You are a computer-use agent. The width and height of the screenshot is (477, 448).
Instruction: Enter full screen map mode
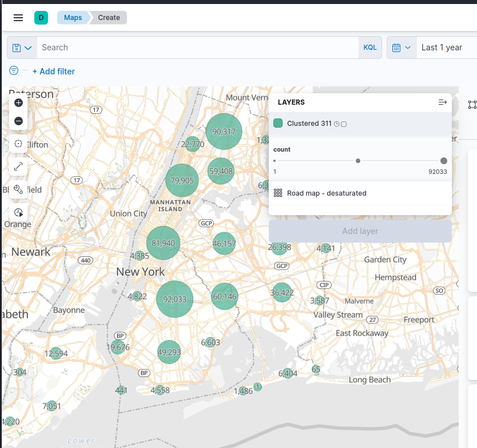18,166
